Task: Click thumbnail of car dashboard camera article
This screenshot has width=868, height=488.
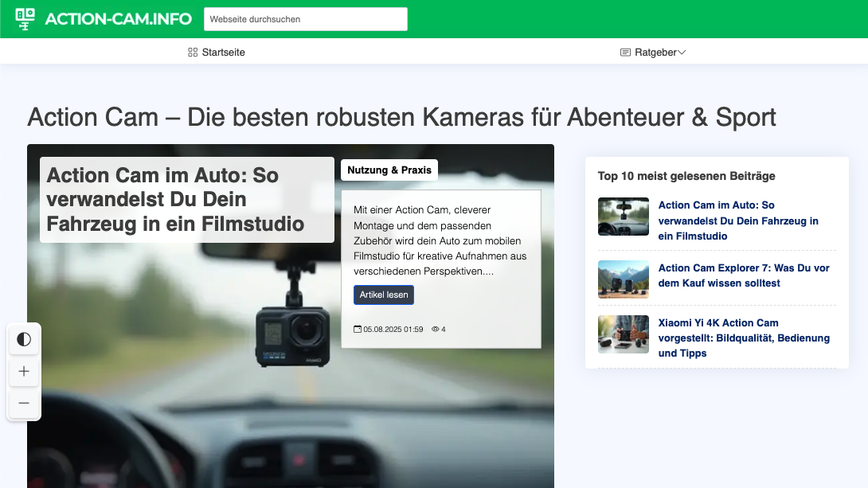Action: click(x=623, y=217)
